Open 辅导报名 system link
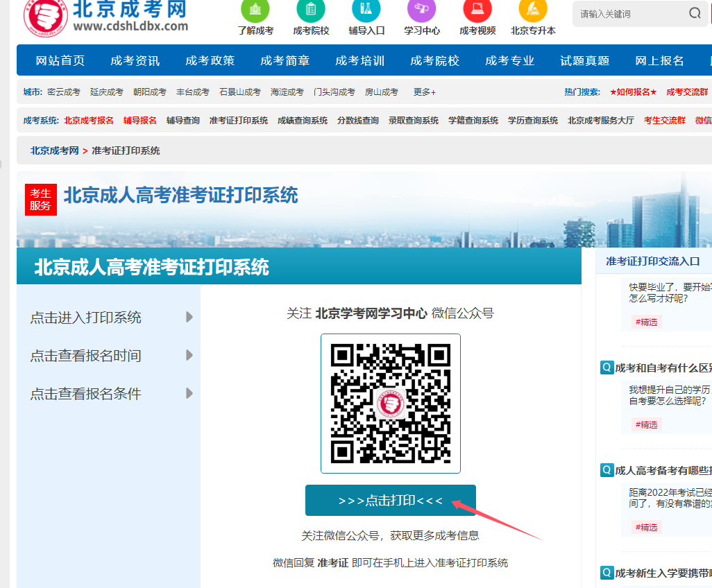Image resolution: width=712 pixels, height=588 pixels. coord(140,120)
